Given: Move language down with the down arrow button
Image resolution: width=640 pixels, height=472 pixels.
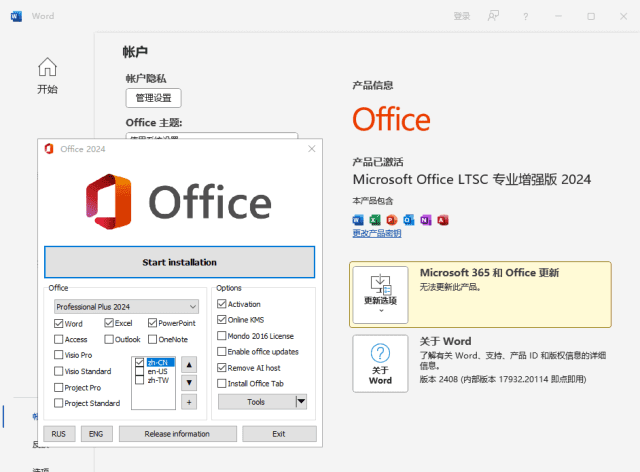Looking at the screenshot, I should 189,383.
